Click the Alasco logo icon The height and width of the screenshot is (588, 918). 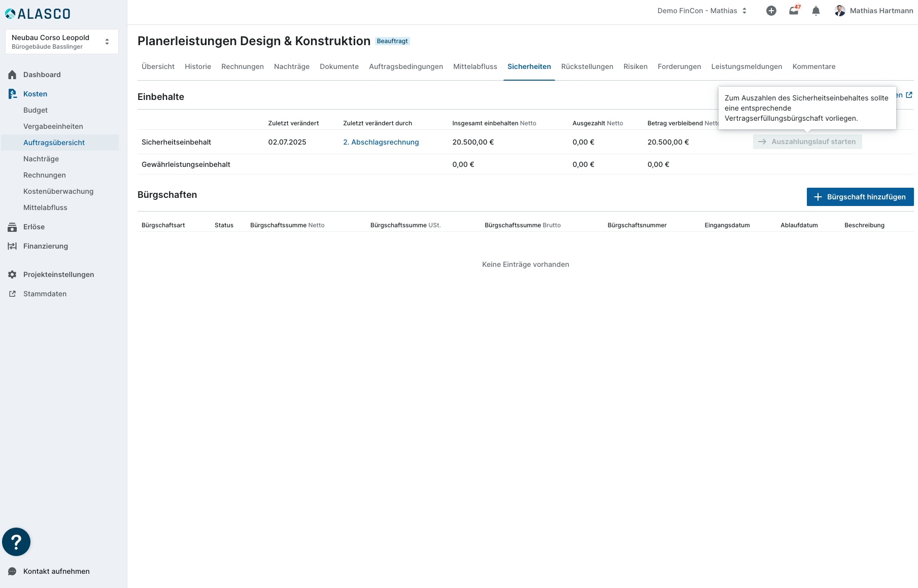point(10,14)
